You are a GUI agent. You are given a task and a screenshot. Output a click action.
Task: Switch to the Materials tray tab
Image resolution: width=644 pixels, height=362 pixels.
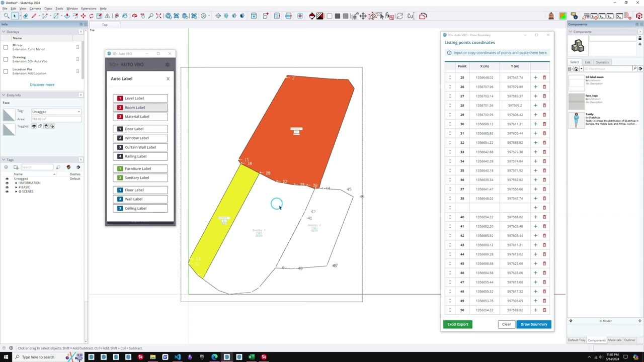[x=615, y=340]
